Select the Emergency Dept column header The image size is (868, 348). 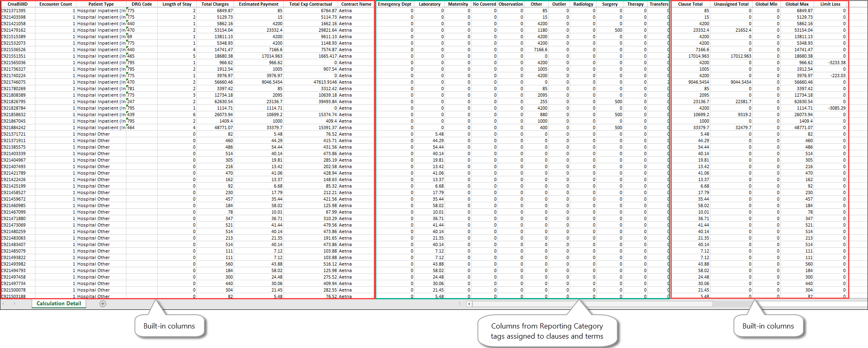click(395, 4)
